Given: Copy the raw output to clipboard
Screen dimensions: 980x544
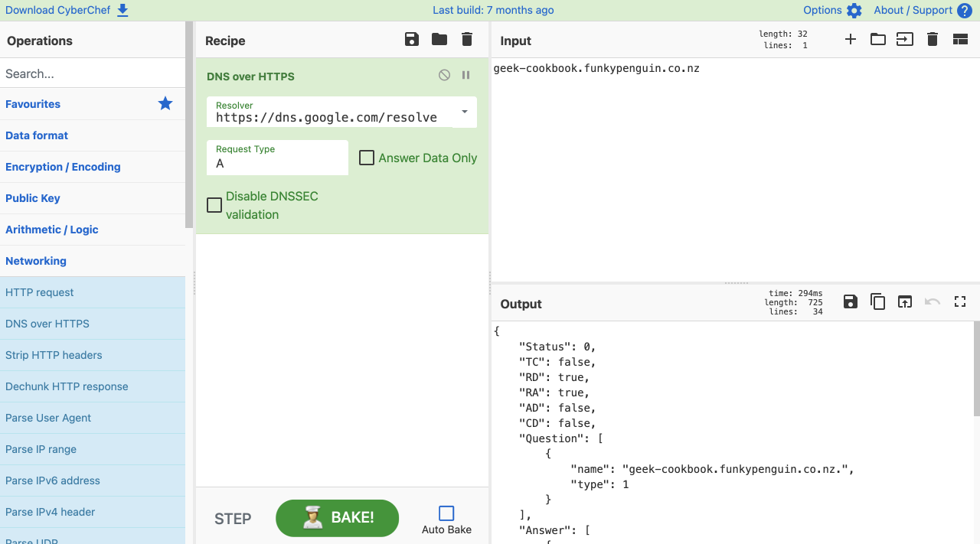Looking at the screenshot, I should (x=877, y=301).
